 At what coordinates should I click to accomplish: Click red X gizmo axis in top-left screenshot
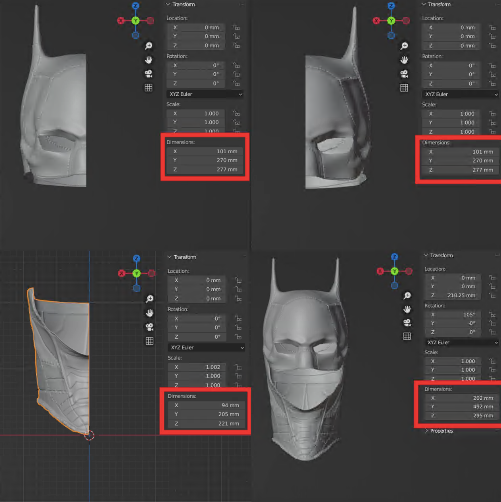121,21
